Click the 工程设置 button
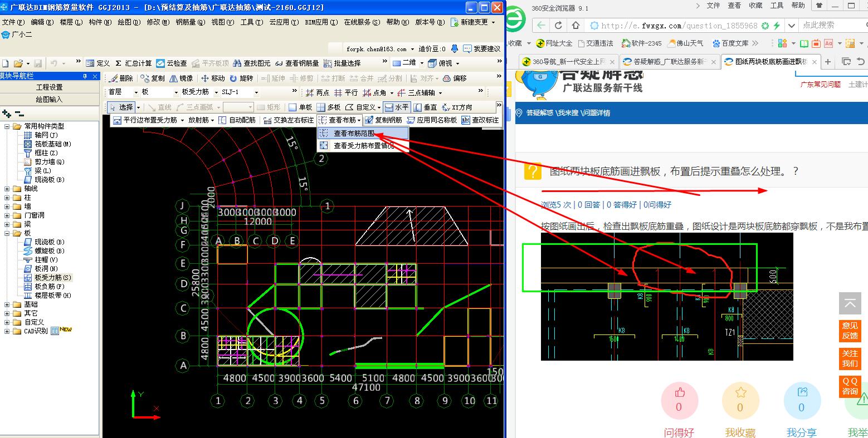This screenshot has width=868, height=438. click(x=50, y=87)
